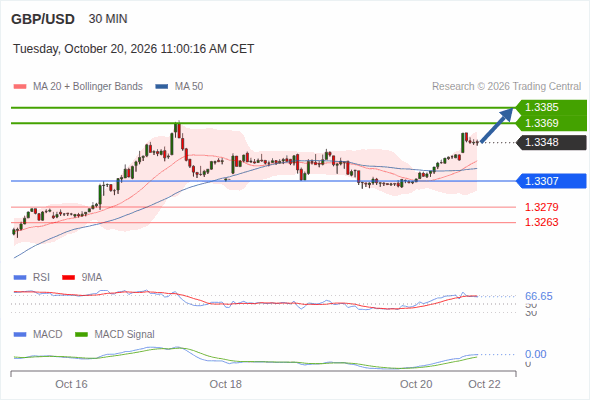Click the Oct 22 date axis label
The height and width of the screenshot is (400, 590).
tap(484, 384)
